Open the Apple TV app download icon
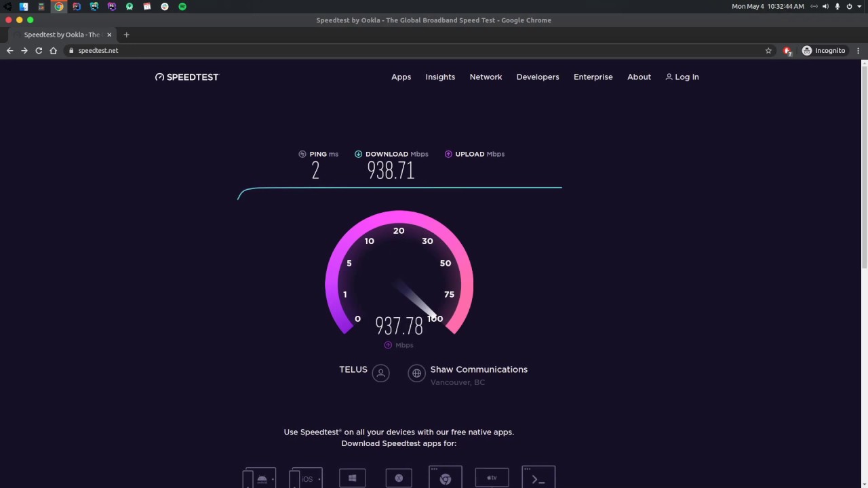The height and width of the screenshot is (488, 868). click(x=492, y=478)
